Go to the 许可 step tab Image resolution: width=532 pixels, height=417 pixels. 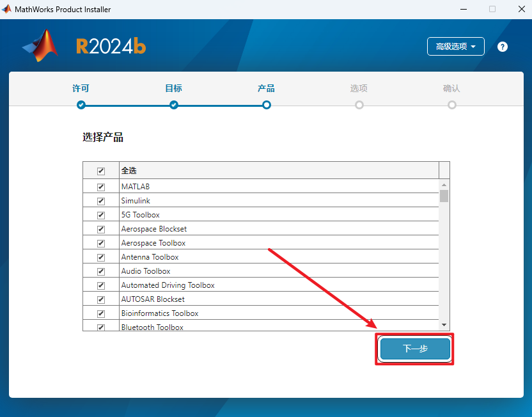tap(81, 88)
